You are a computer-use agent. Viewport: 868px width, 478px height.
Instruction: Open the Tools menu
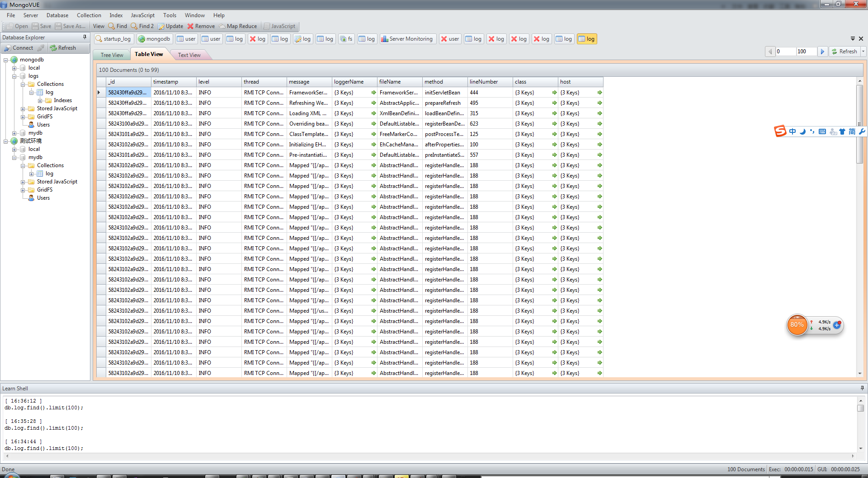(170, 15)
